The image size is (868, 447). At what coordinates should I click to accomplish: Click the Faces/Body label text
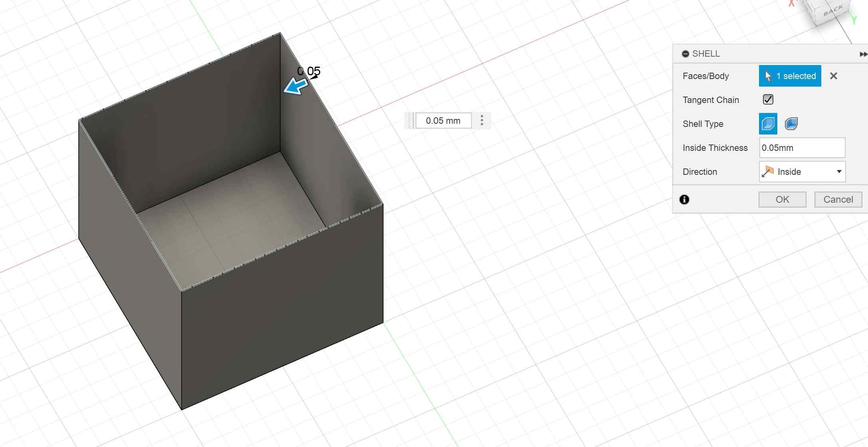tap(705, 76)
